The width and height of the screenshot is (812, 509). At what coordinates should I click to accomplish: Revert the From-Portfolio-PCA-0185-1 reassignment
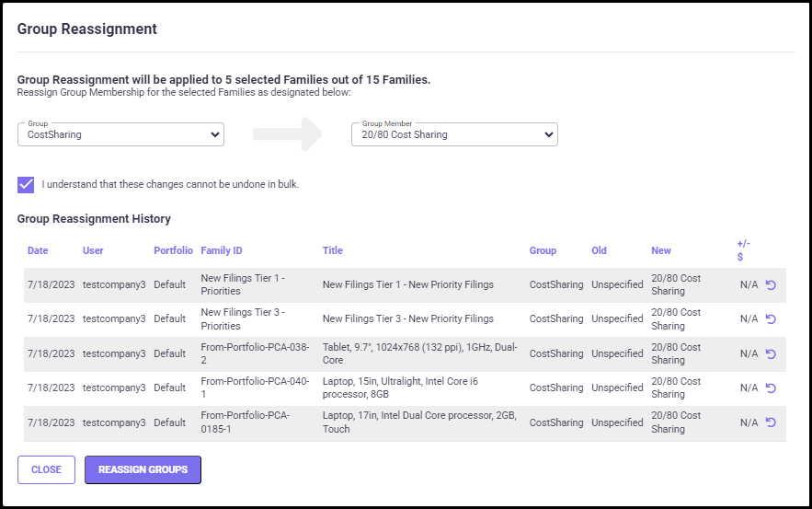tap(771, 422)
